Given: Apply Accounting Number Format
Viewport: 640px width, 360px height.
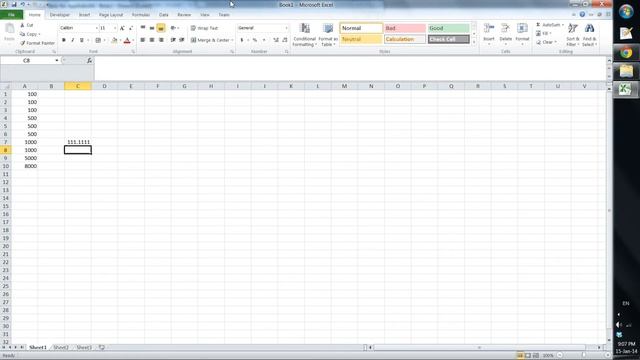Looking at the screenshot, I should pos(242,40).
